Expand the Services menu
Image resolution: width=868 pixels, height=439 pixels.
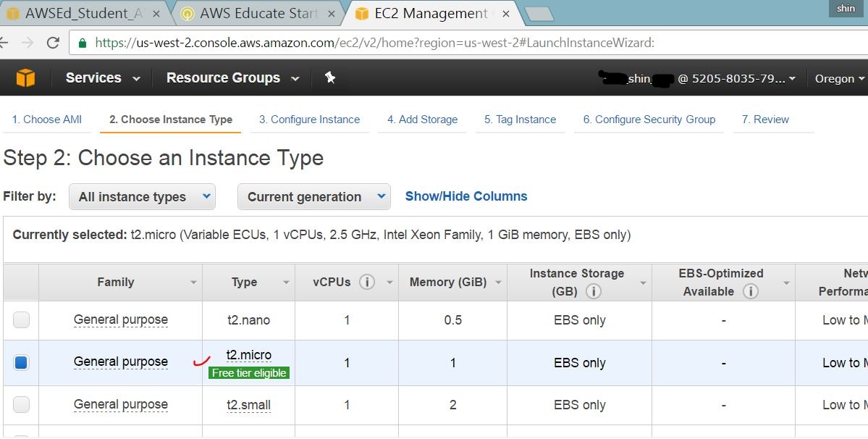click(x=103, y=78)
